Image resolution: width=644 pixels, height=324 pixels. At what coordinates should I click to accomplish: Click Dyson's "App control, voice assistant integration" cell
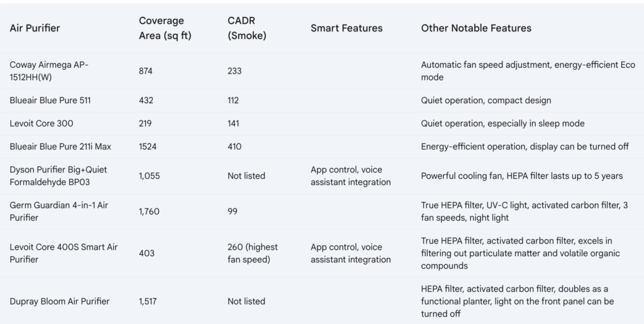coord(350,176)
